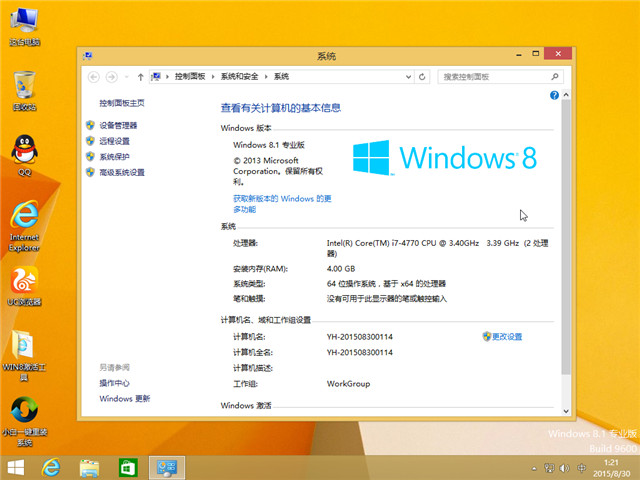Open Internet Explorer desktop shortcut

tap(24, 226)
